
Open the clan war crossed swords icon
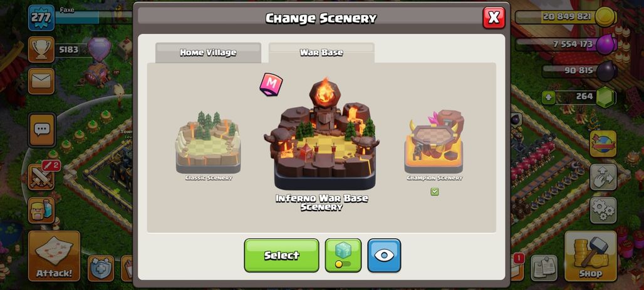pyautogui.click(x=43, y=177)
